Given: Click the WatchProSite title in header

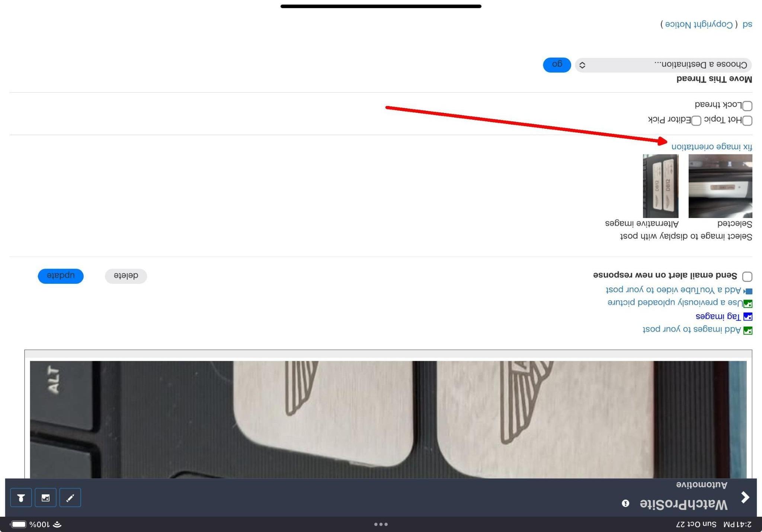Looking at the screenshot, I should (683, 504).
